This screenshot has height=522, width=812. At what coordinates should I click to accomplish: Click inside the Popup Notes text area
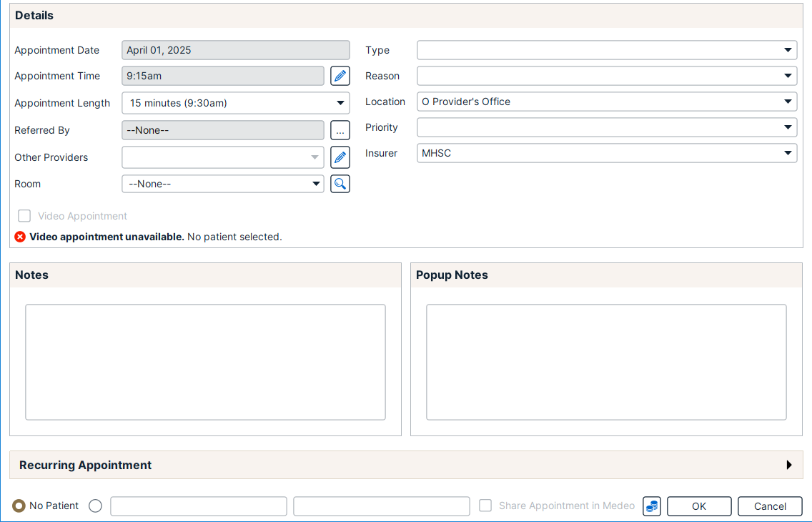click(x=606, y=362)
